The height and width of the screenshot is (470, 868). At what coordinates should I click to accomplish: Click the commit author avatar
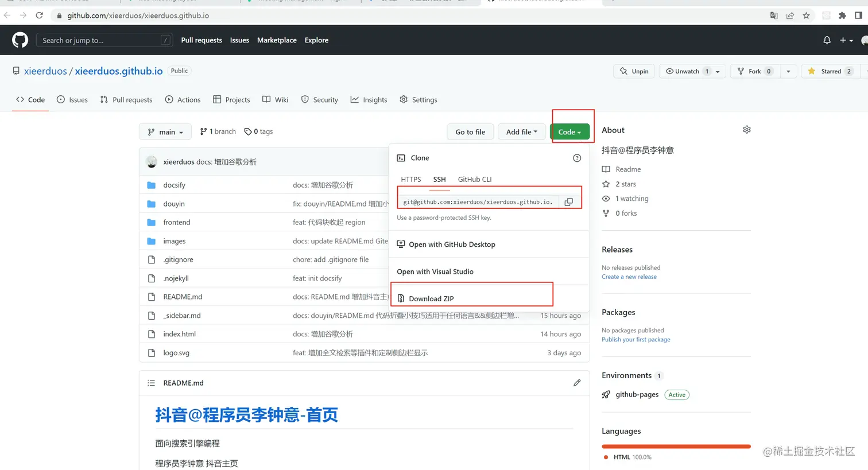(152, 162)
